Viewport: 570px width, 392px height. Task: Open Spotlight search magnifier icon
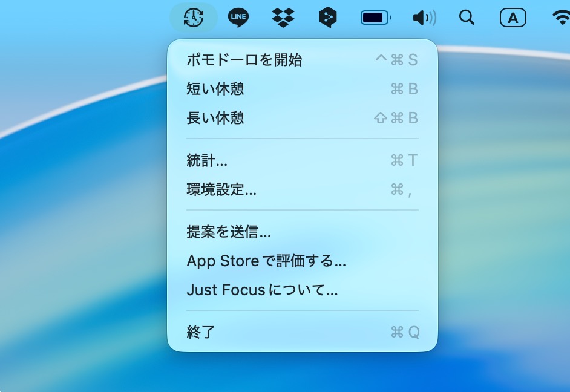467,17
